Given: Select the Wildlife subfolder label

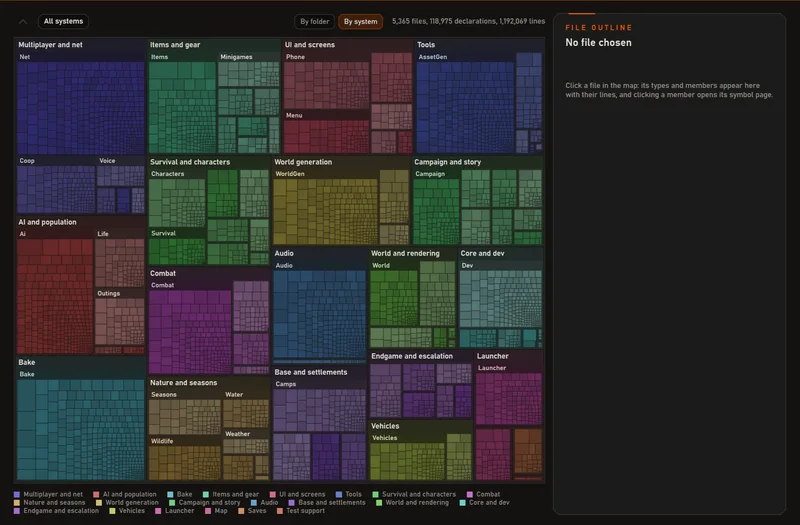Looking at the screenshot, I should 162,441.
